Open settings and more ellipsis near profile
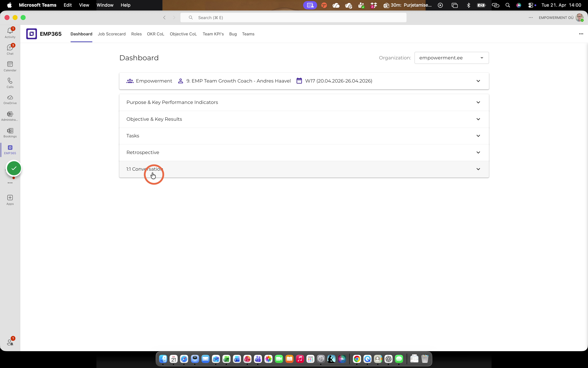This screenshot has height=368, width=588. pyautogui.click(x=531, y=18)
